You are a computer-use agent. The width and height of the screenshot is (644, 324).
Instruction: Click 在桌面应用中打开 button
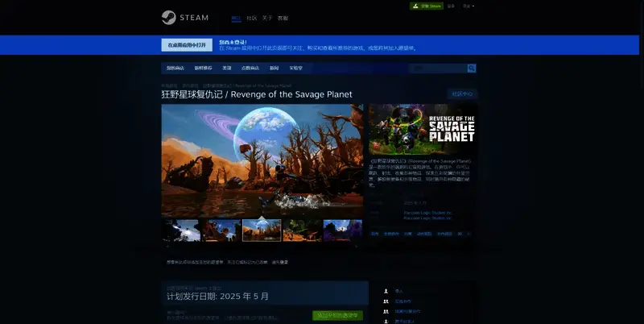(x=187, y=45)
